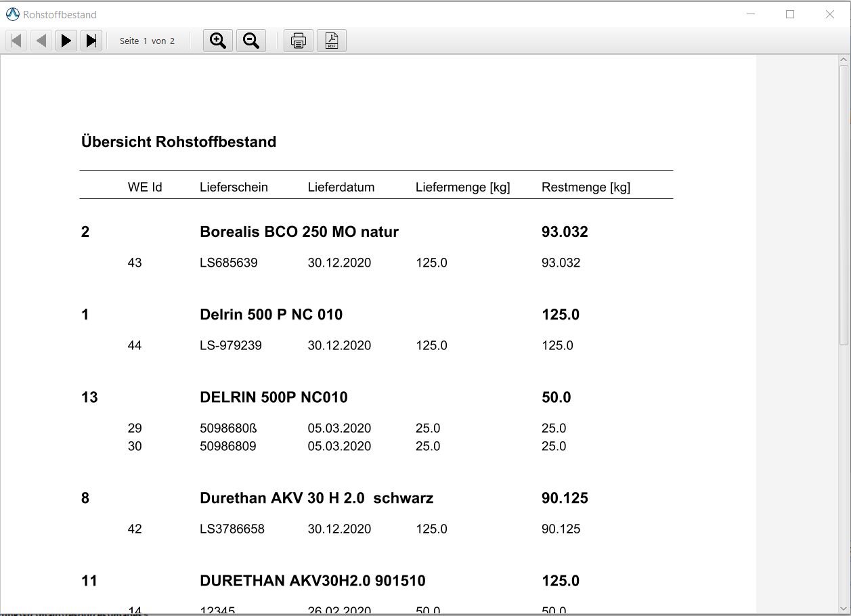Click WE Id 43
Viewport: 851px width, 616px height.
click(135, 263)
